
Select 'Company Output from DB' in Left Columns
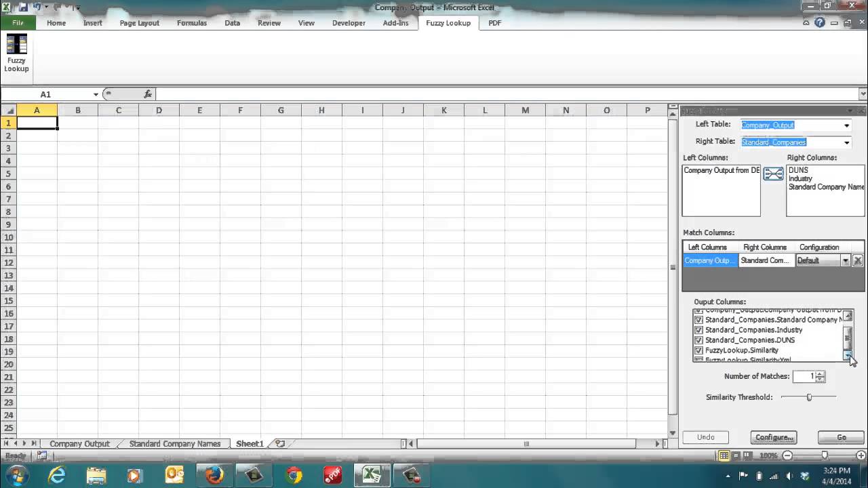pos(722,171)
